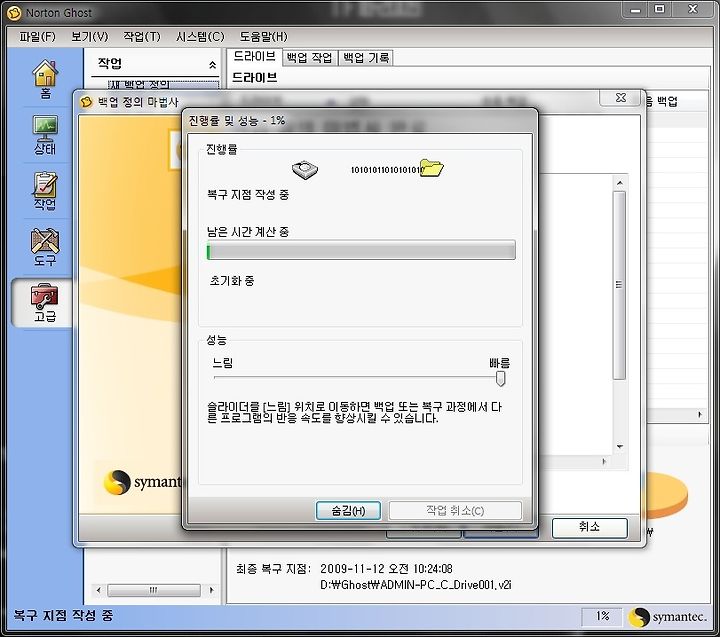
Task: Click the wizard list scroll-down arrow
Action: click(619, 446)
